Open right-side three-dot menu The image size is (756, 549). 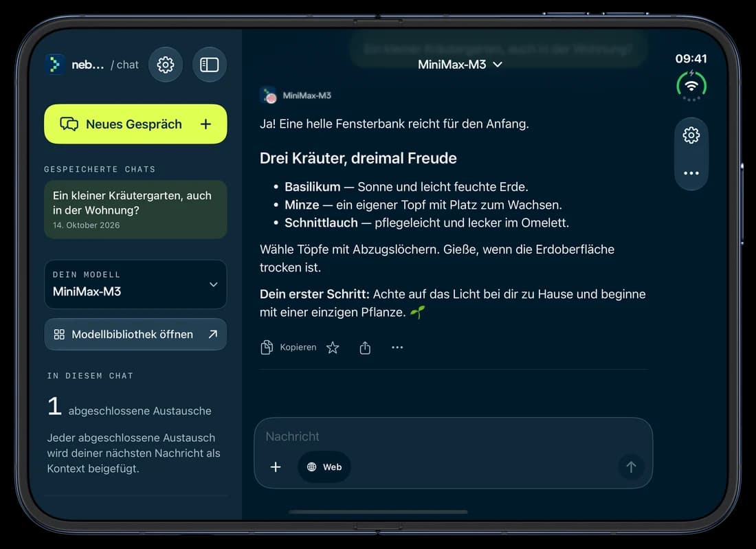coord(691,173)
